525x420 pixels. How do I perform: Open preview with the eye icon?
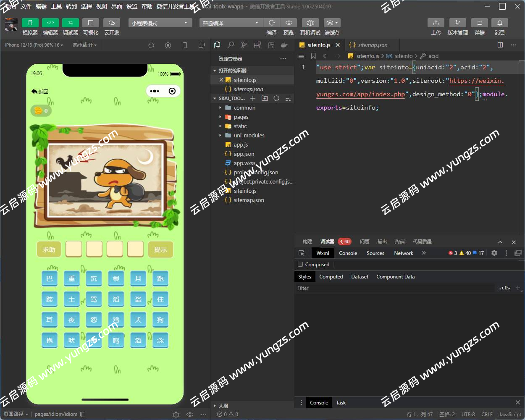tap(289, 23)
